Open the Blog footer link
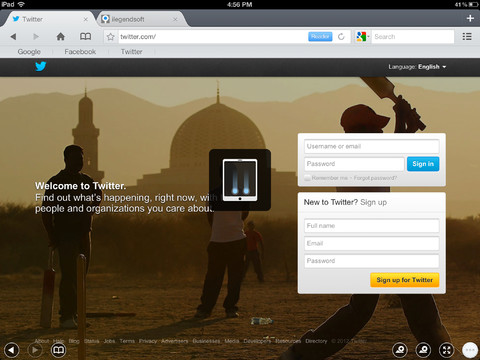The height and width of the screenshot is (360, 480). click(x=74, y=341)
